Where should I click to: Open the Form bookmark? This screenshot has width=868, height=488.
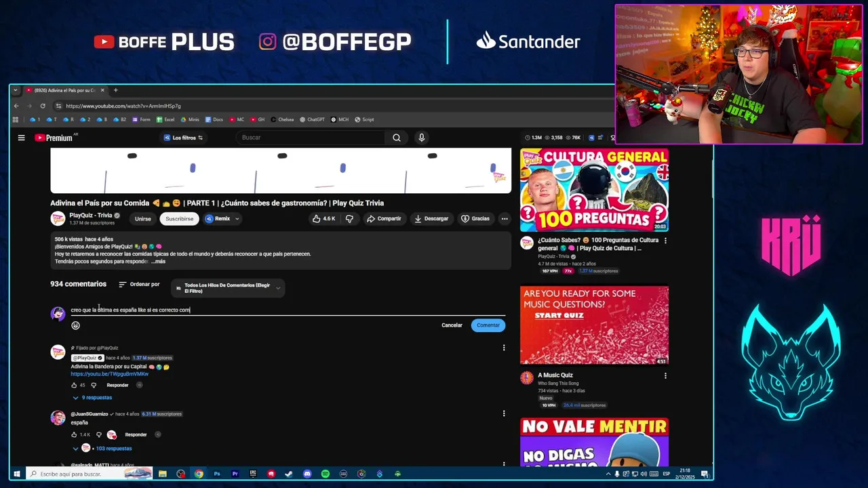[141, 119]
